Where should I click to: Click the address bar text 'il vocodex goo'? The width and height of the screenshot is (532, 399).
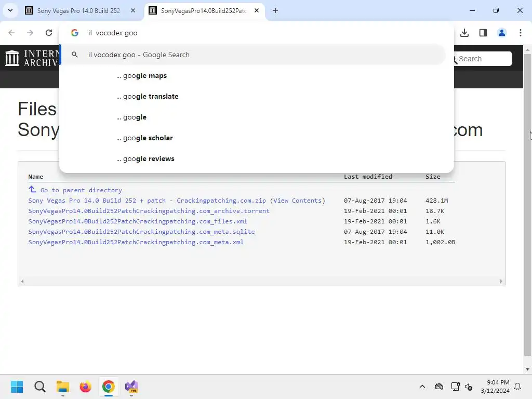coord(113,33)
